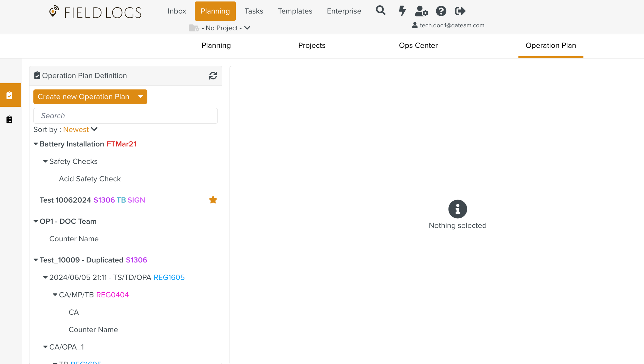The image size is (644, 364).
Task: Open the user settings gear icon
Action: [421, 11]
